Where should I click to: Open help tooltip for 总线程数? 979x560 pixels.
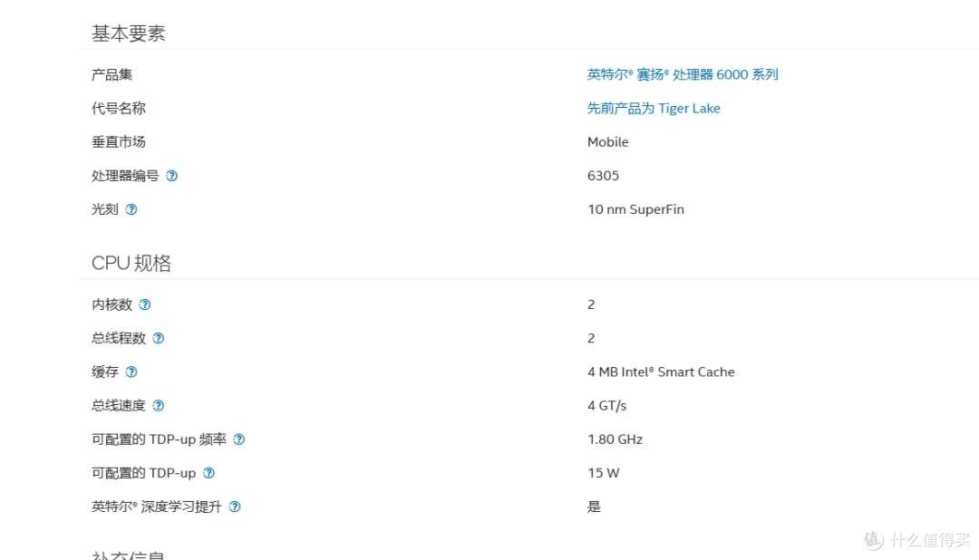(159, 338)
